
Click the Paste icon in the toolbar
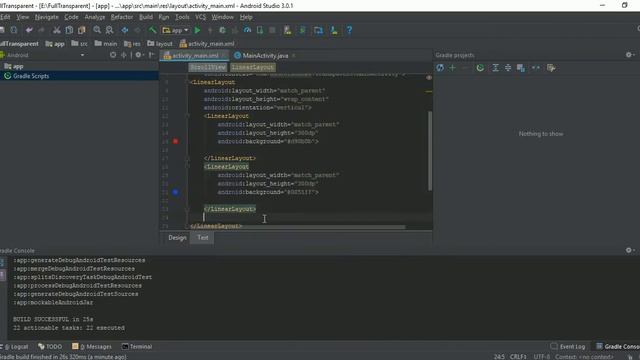pos(82,30)
